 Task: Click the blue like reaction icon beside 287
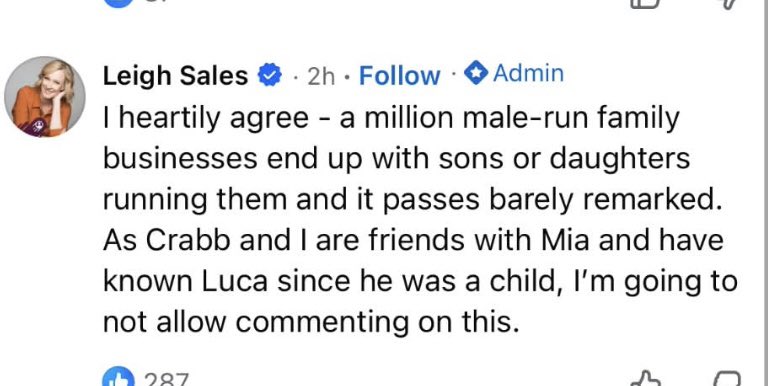(x=118, y=378)
